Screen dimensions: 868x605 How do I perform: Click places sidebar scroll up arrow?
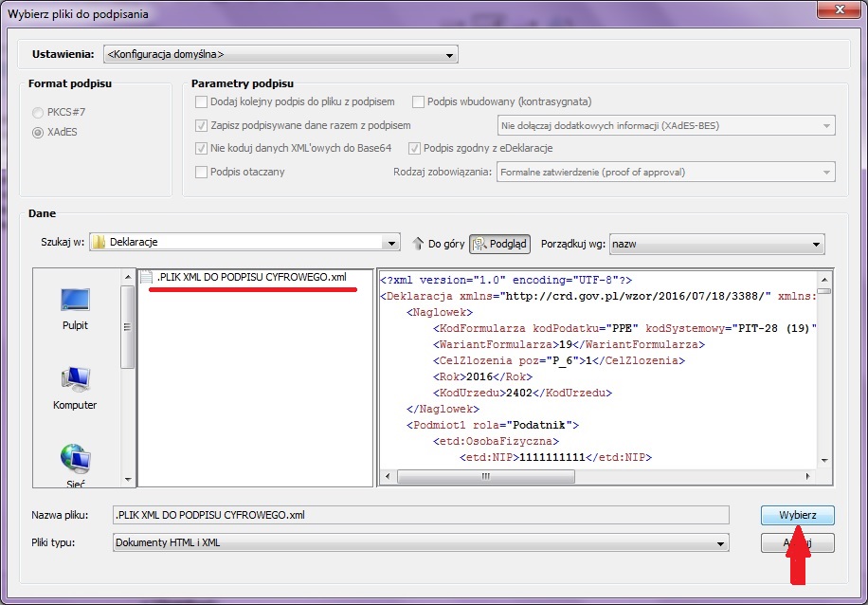click(x=128, y=277)
